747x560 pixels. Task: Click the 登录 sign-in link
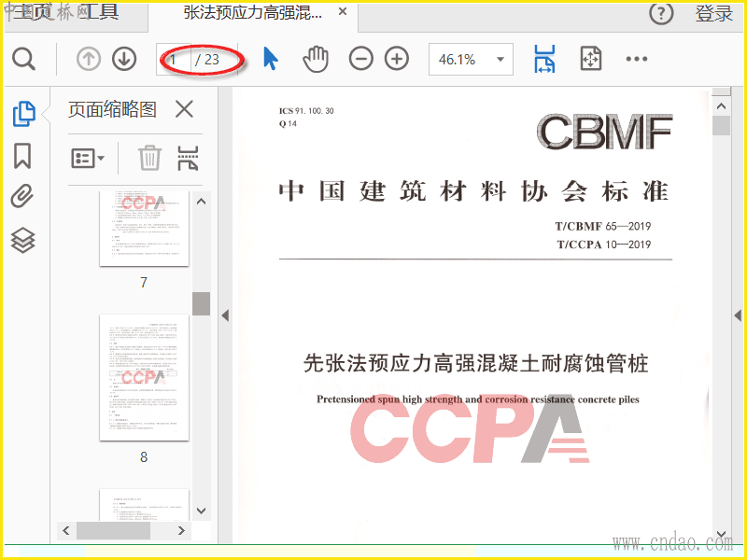[x=713, y=14]
